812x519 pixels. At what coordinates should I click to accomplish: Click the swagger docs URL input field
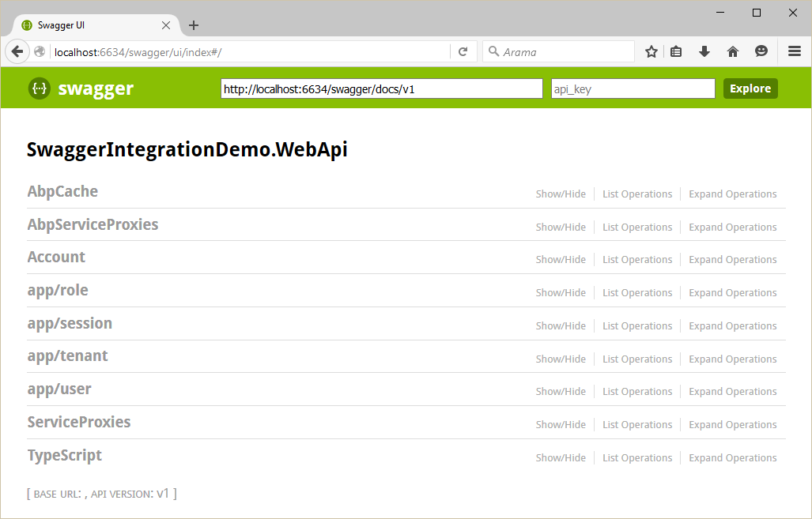382,88
